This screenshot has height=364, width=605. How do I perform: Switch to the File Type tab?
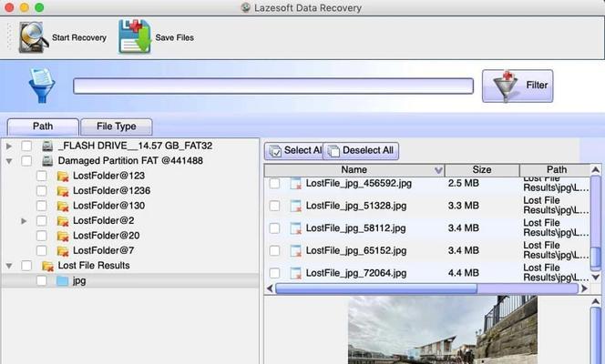click(116, 126)
